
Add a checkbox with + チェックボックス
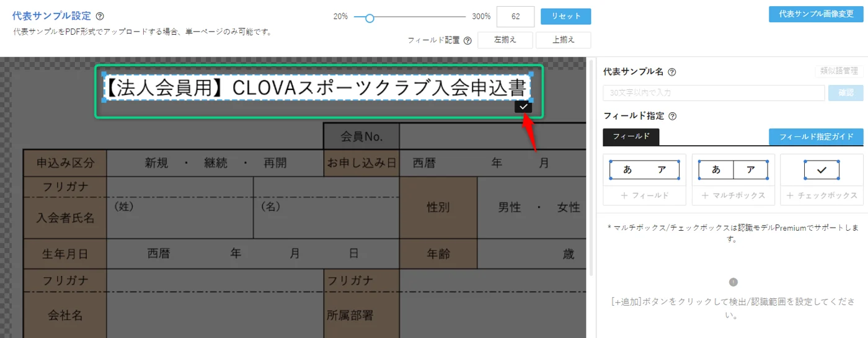[x=821, y=195]
